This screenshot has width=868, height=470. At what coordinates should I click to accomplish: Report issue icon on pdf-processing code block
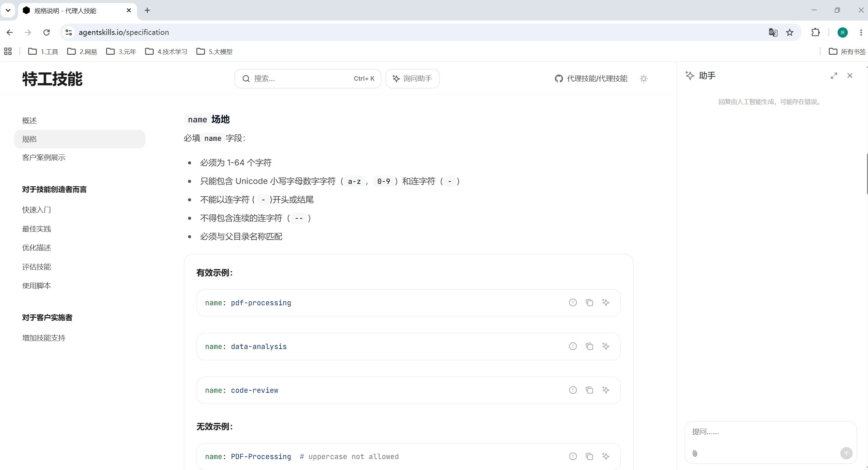click(x=573, y=303)
